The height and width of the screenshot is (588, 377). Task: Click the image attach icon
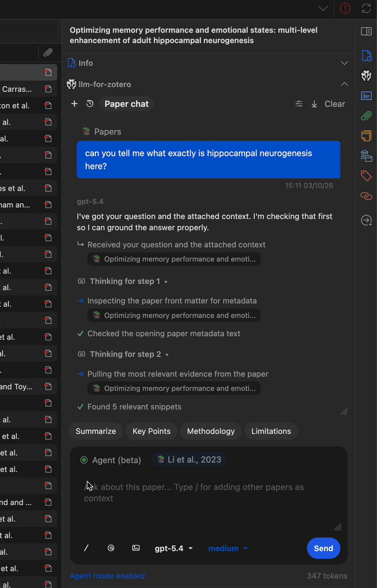click(136, 548)
